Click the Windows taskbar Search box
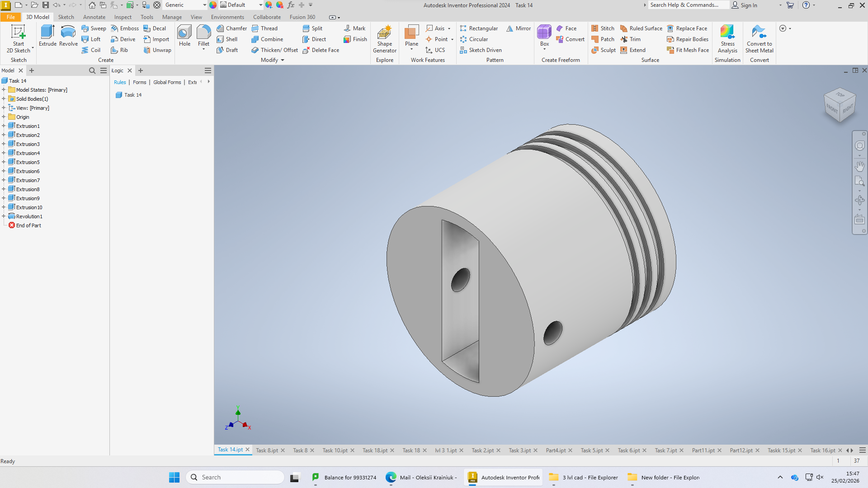Viewport: 868px width, 488px height. [235, 477]
